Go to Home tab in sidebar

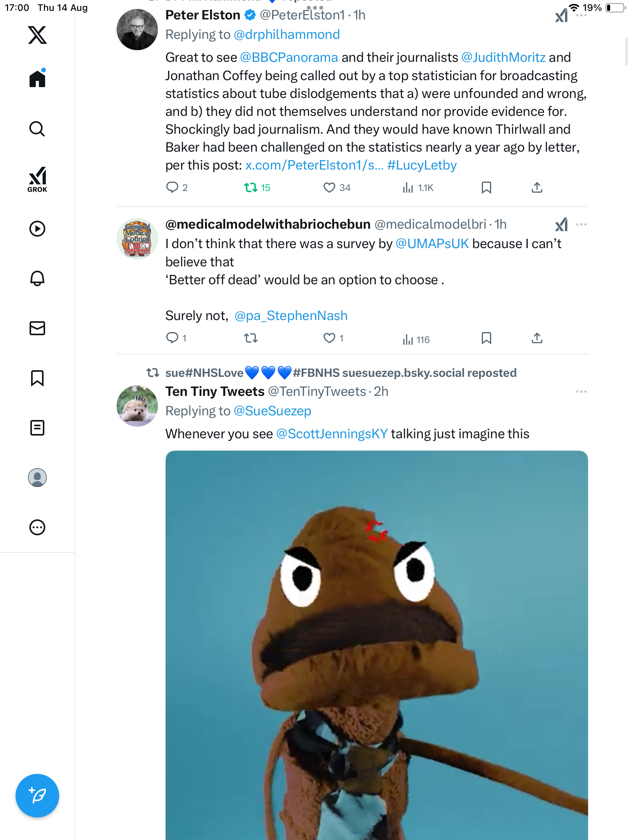37,79
